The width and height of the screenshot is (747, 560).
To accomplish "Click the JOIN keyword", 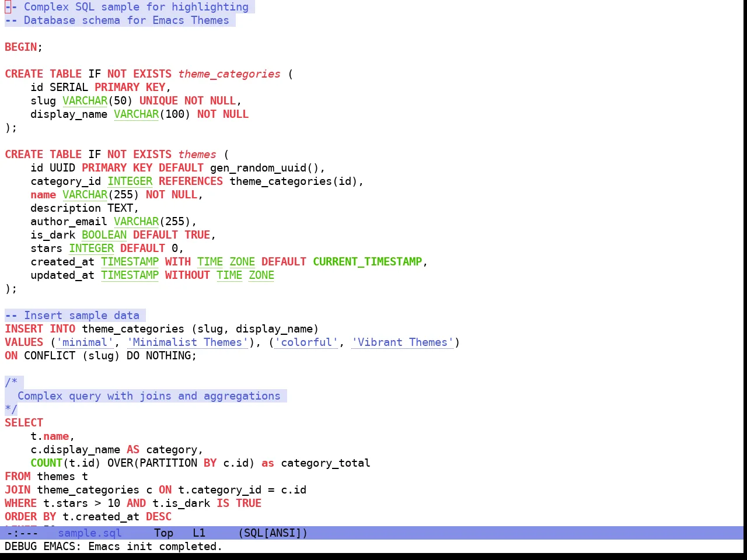I will tap(18, 490).
